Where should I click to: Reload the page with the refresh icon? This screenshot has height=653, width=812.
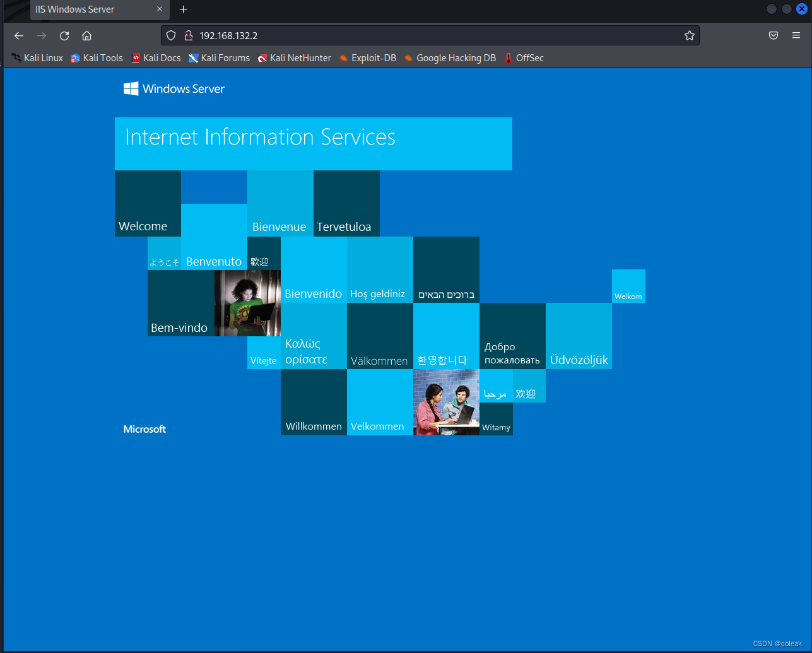pyautogui.click(x=64, y=36)
